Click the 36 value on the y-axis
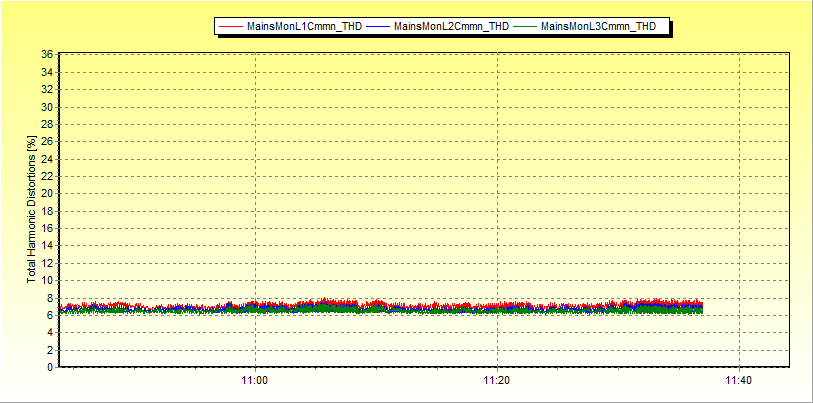The height and width of the screenshot is (403, 813). (x=46, y=55)
